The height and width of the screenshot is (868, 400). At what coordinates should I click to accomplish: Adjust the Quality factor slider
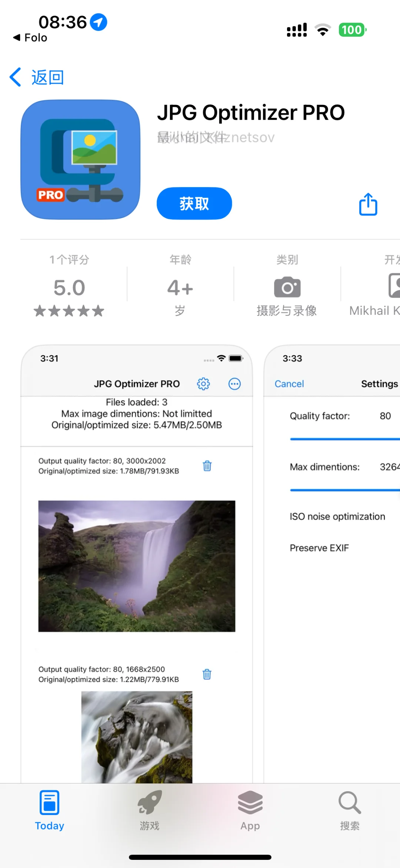point(345,439)
